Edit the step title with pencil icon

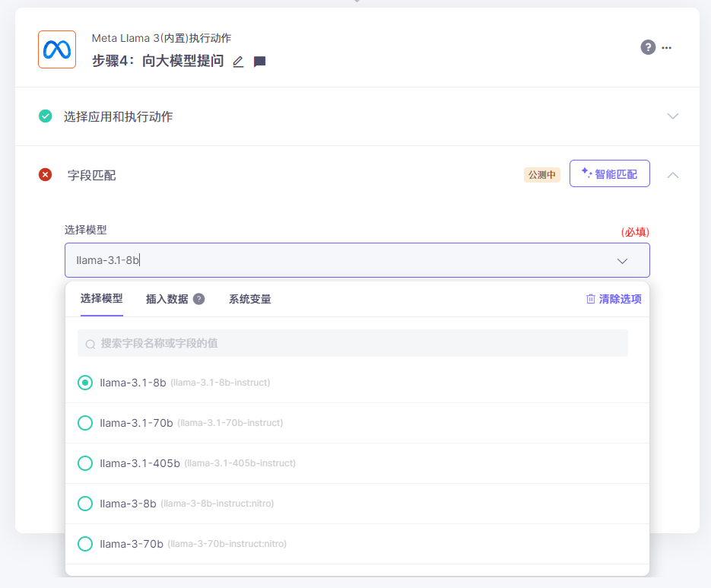[x=238, y=62]
